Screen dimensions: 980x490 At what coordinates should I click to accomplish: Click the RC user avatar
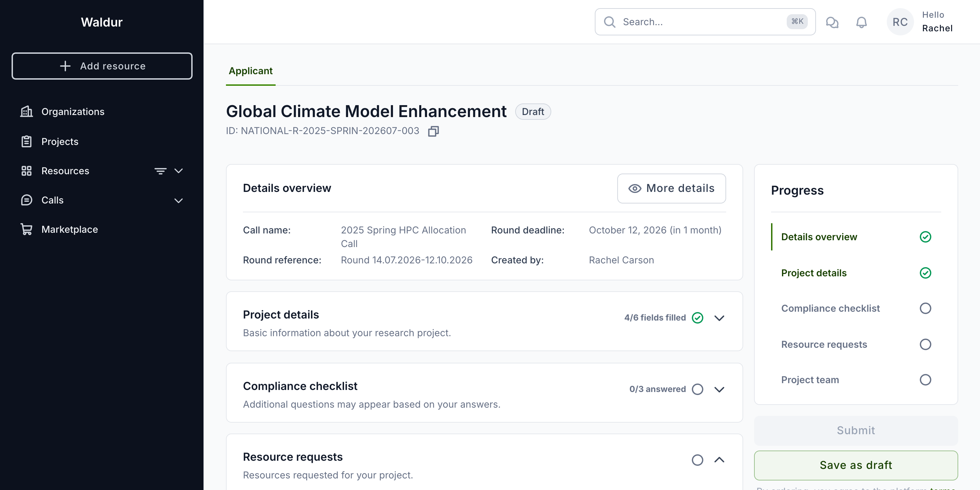(900, 22)
